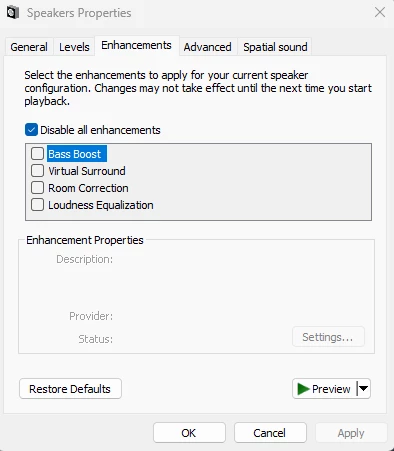Click the Settings... button
The width and height of the screenshot is (394, 451).
click(328, 337)
